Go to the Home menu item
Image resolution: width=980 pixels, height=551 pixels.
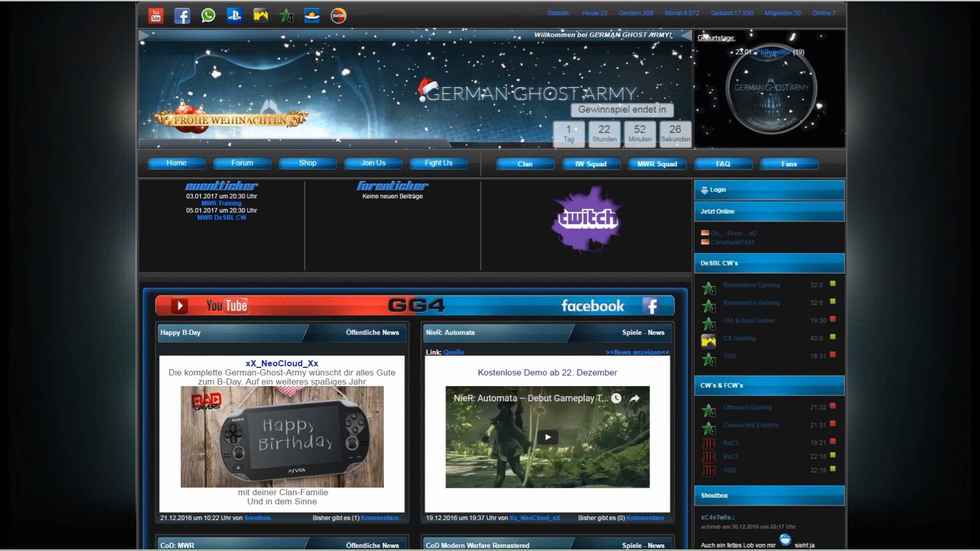tap(176, 163)
